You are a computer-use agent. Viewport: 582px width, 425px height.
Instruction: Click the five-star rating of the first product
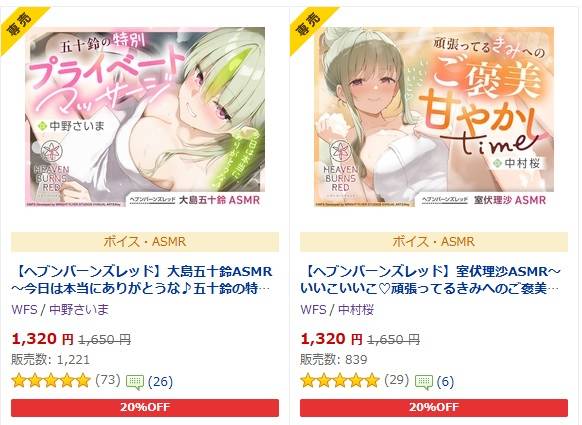coord(51,381)
